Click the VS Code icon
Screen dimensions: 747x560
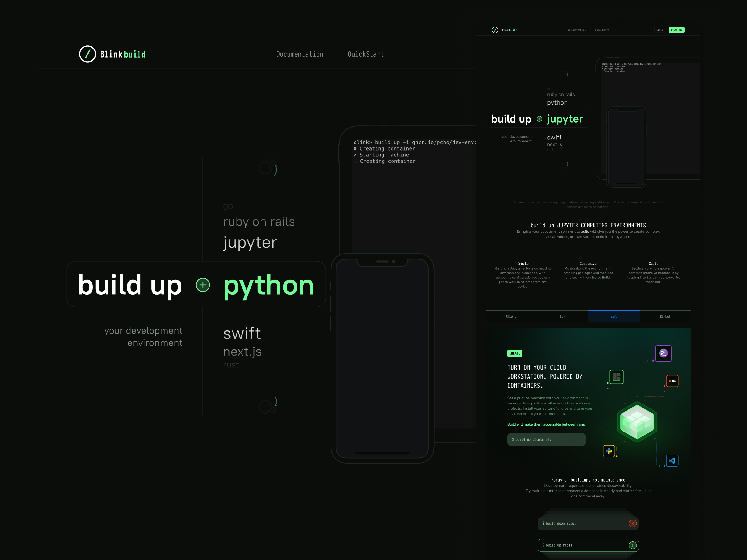(x=672, y=461)
